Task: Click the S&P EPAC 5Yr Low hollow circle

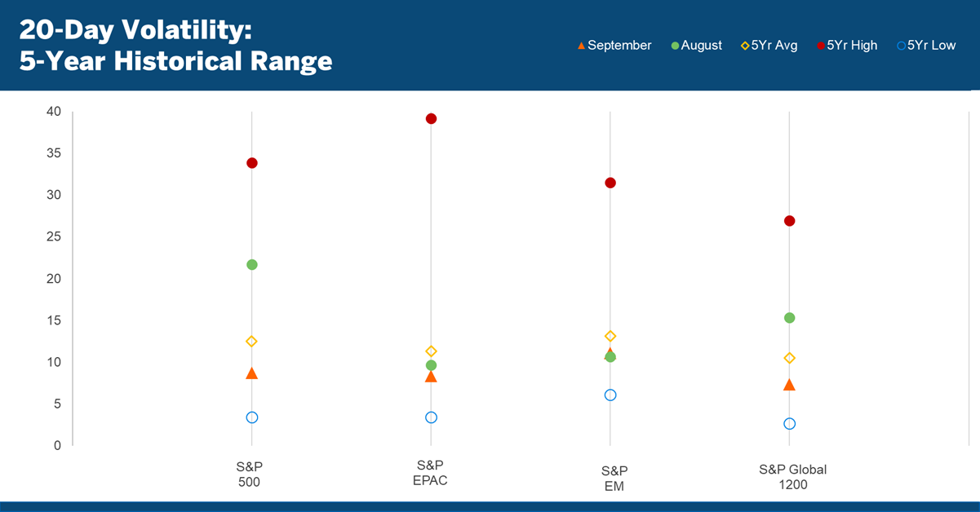Action: coord(431,417)
